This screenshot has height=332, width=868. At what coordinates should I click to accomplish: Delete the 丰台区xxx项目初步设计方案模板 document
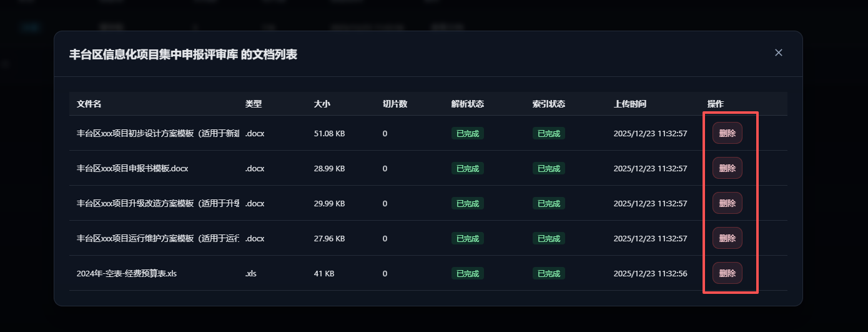(727, 133)
